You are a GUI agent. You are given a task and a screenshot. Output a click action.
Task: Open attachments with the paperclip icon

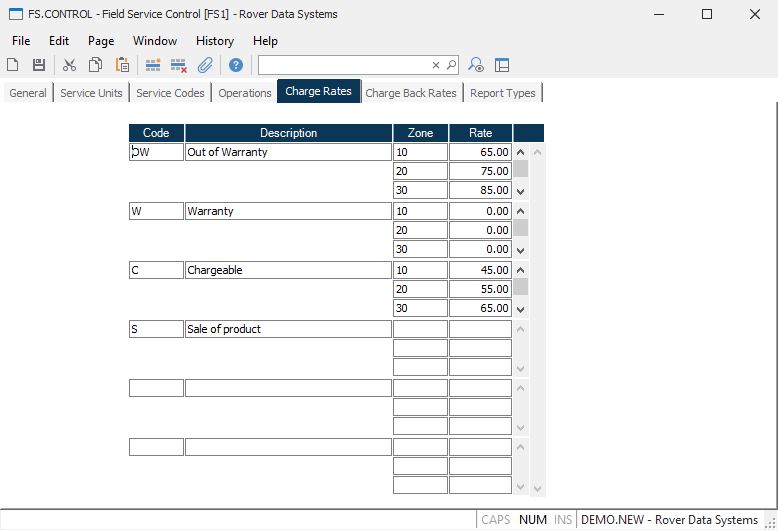205,65
